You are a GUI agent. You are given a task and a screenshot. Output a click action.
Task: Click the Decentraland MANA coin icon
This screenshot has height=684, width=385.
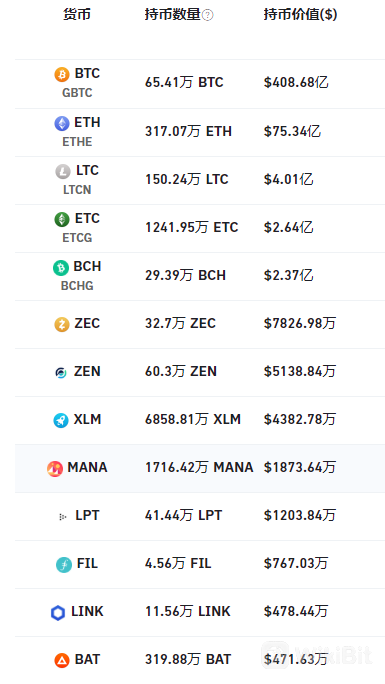[x=55, y=469]
